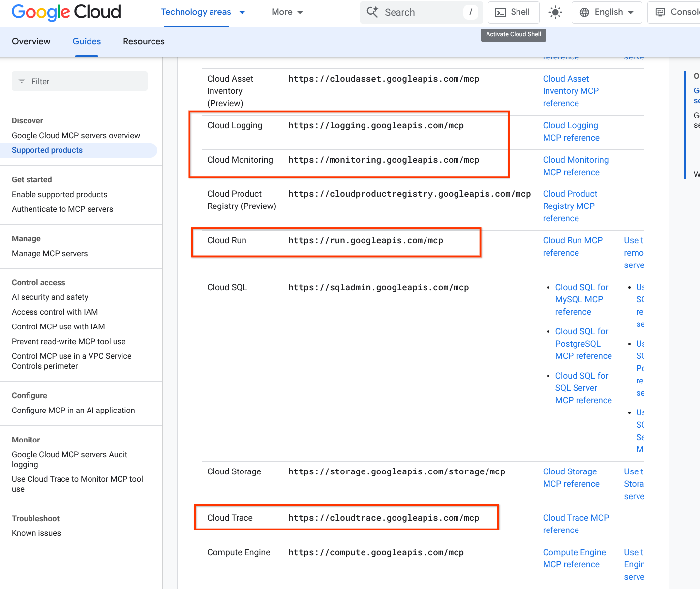
Task: Open Compute Engine MCP reference link
Action: (574, 558)
